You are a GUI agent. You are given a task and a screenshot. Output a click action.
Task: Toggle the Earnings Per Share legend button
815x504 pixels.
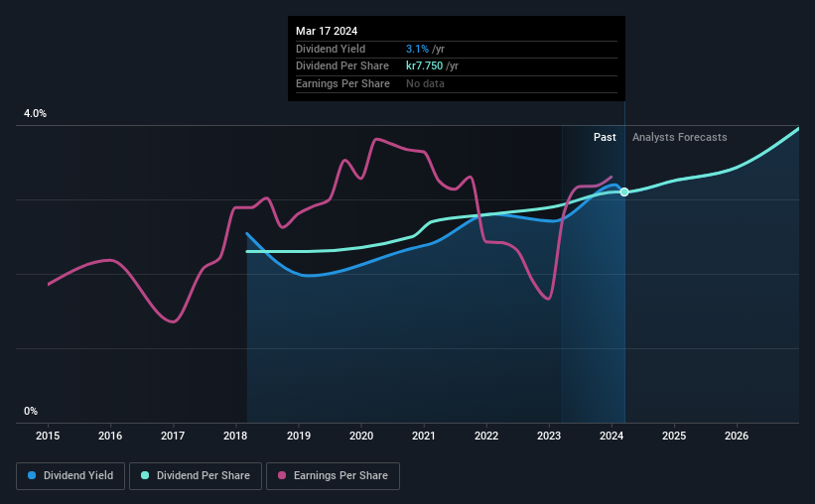pos(333,476)
